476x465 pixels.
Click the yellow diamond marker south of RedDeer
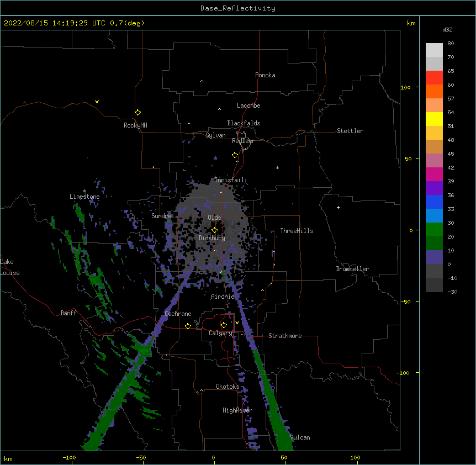(x=235, y=155)
